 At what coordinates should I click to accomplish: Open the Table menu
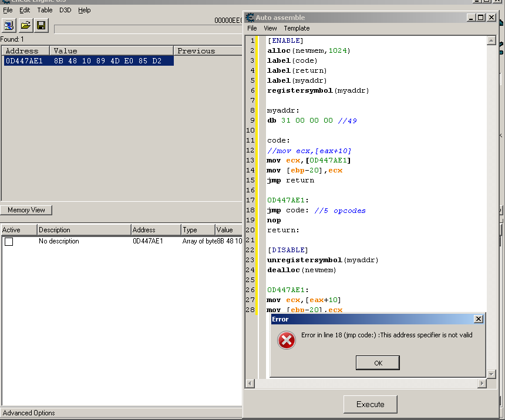(45, 10)
